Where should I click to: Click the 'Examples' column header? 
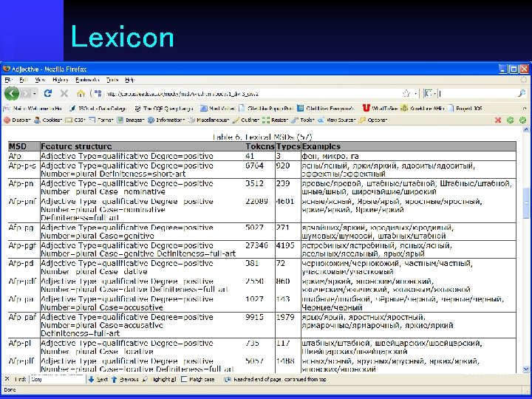pos(321,146)
